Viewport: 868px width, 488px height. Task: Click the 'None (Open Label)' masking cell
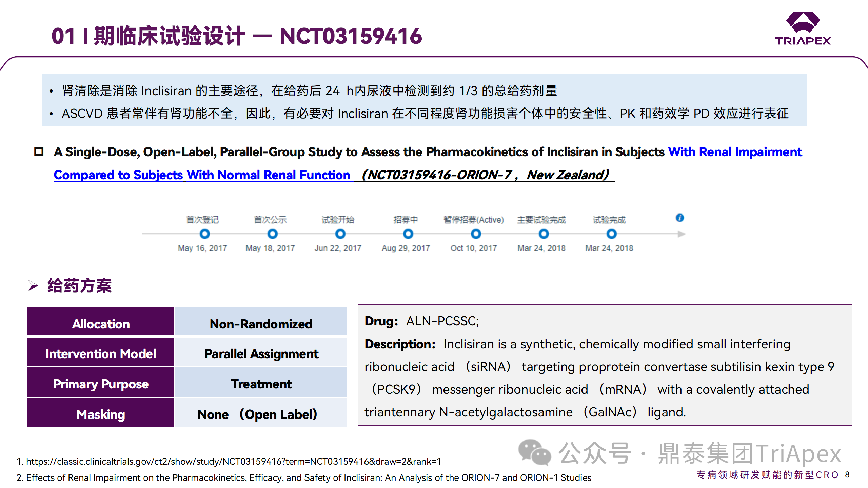[x=261, y=414]
